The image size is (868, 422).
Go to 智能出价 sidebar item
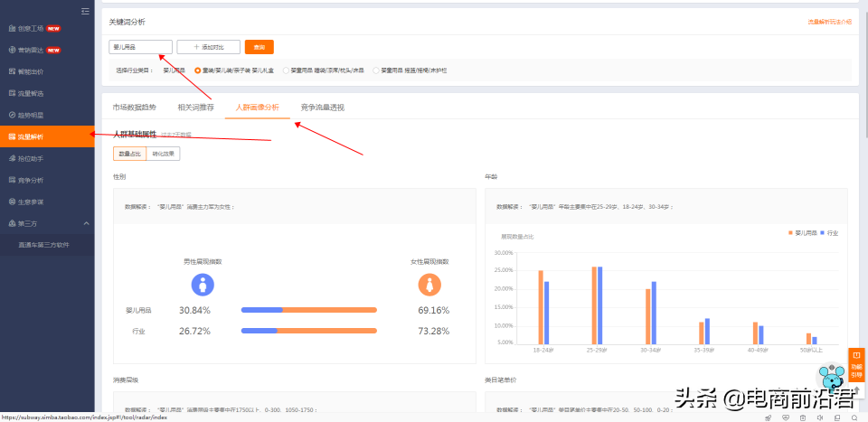tap(31, 71)
